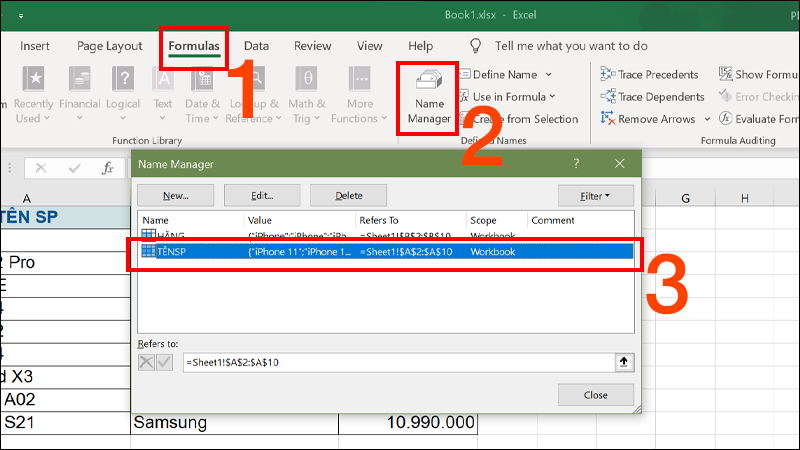Screen dimensions: 800x450
Task: Open Math & Trig functions
Action: (307, 97)
